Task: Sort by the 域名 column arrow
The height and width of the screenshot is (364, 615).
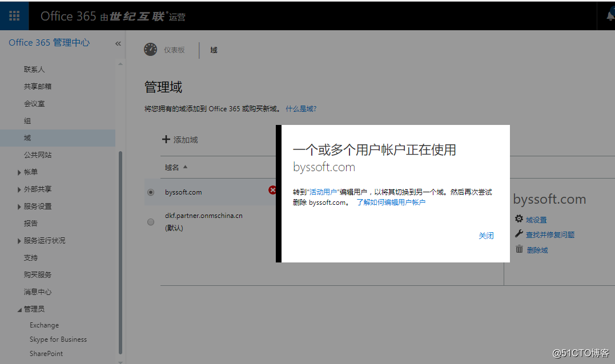Action: [x=186, y=167]
